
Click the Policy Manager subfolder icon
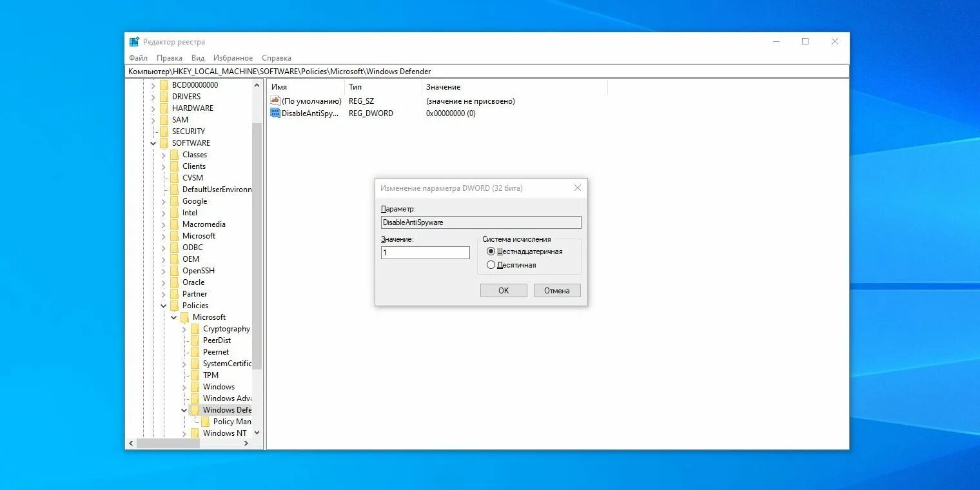(x=205, y=422)
